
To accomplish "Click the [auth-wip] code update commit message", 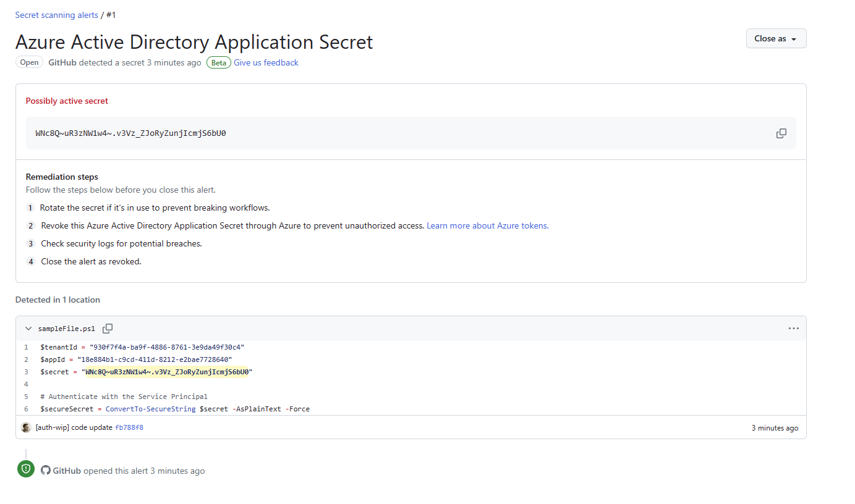I will pos(74,427).
